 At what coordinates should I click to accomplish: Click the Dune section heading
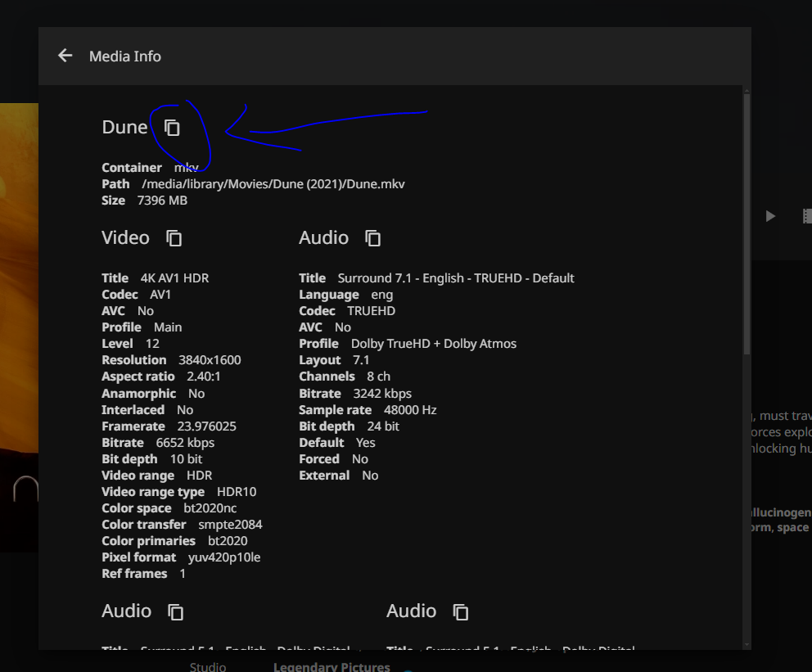(x=124, y=127)
